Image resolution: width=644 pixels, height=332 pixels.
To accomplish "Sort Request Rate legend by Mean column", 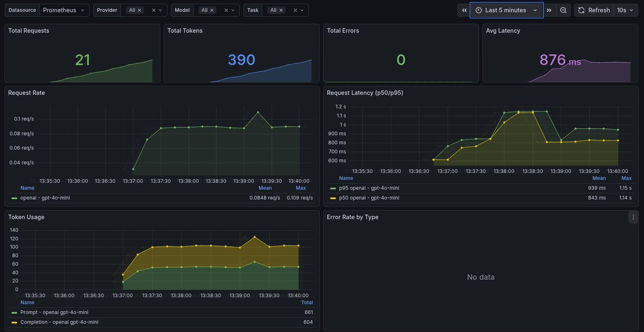I will point(265,188).
